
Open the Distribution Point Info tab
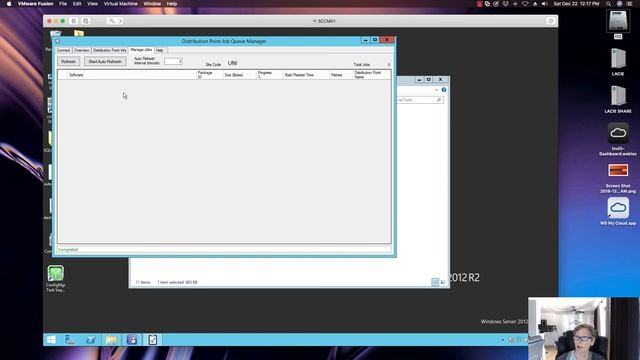point(109,50)
